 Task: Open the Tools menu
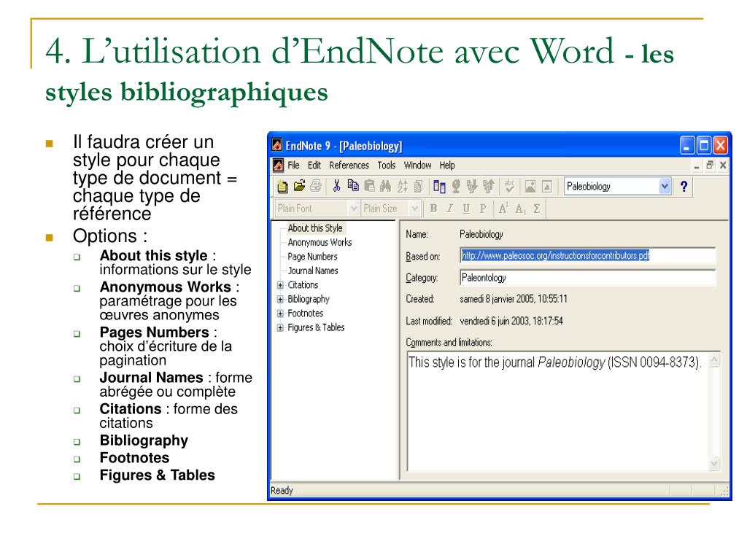[x=387, y=166]
